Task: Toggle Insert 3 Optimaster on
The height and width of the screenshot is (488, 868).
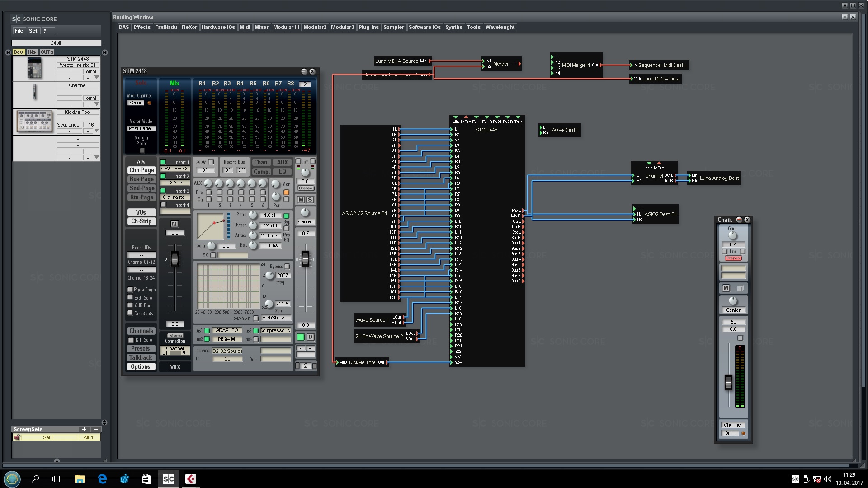Action: [163, 191]
